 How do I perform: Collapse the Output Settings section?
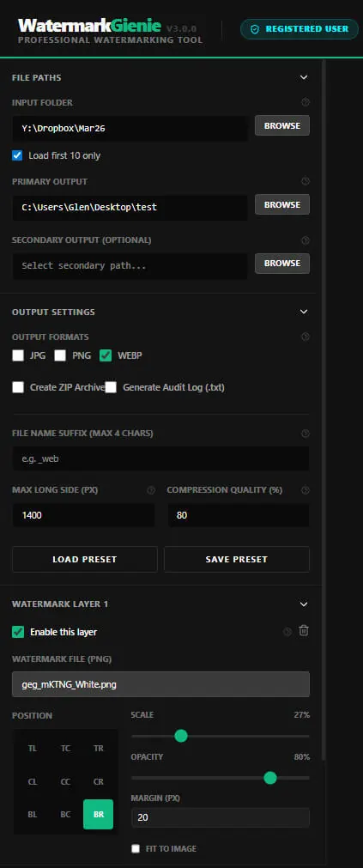(x=303, y=312)
